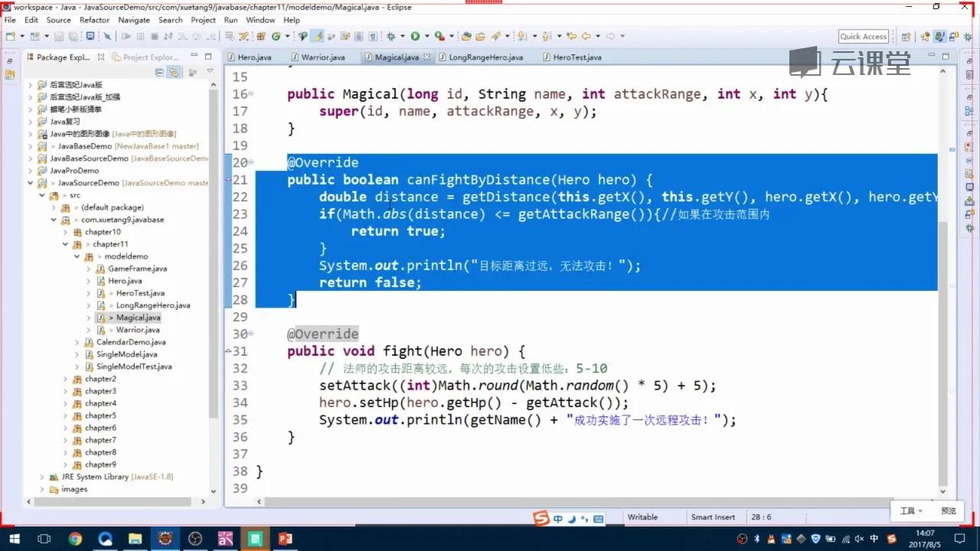Launch the Debug tool from the toolbar
This screenshot has width=980, height=551.
[391, 36]
